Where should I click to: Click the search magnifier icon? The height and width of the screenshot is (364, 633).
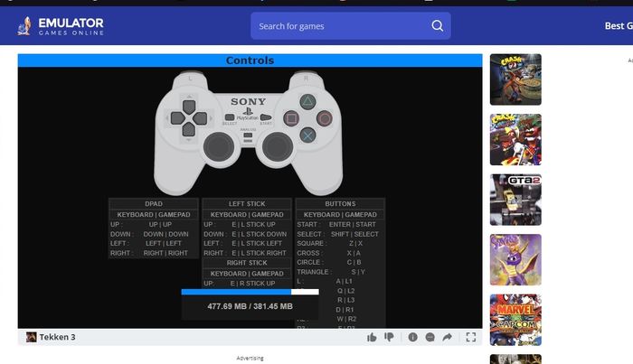tap(437, 26)
